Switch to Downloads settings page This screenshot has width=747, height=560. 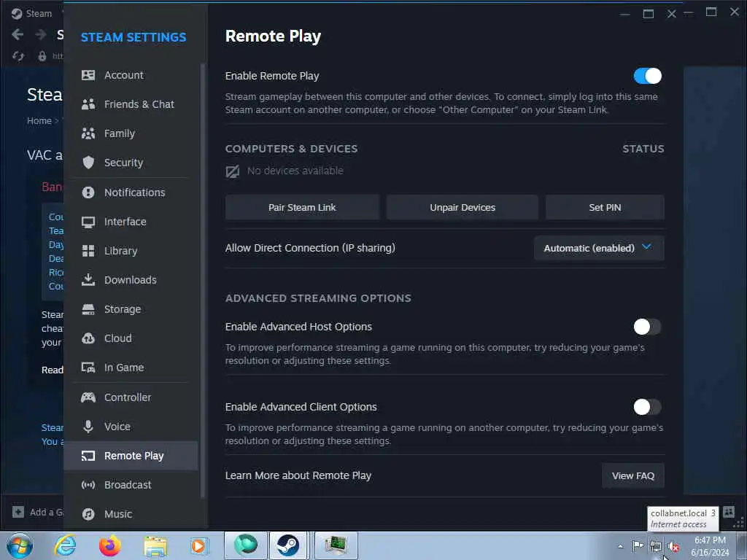(x=131, y=280)
